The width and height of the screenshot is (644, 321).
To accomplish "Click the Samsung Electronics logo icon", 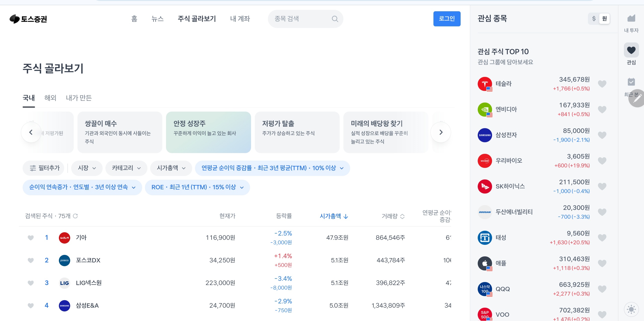I will [x=485, y=135].
